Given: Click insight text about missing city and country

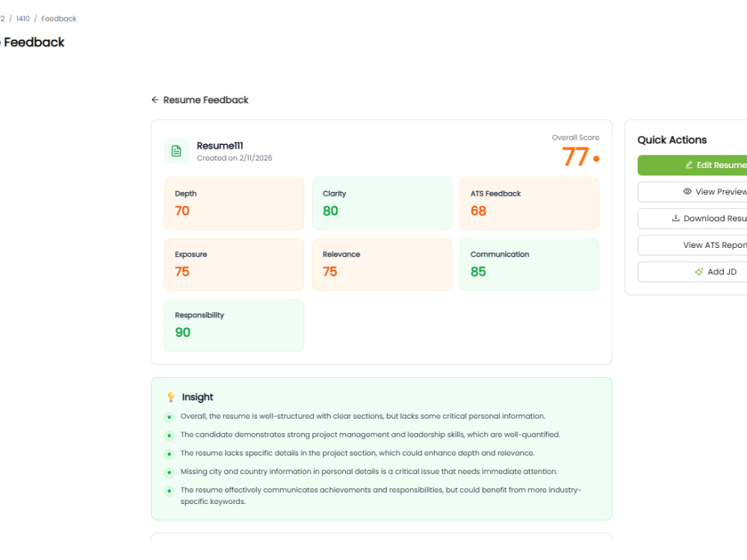Looking at the screenshot, I should 369,471.
